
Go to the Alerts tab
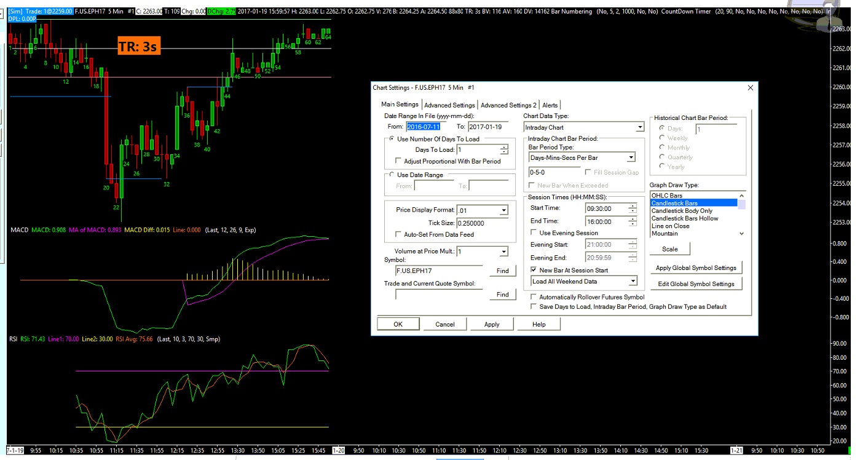[x=550, y=105]
